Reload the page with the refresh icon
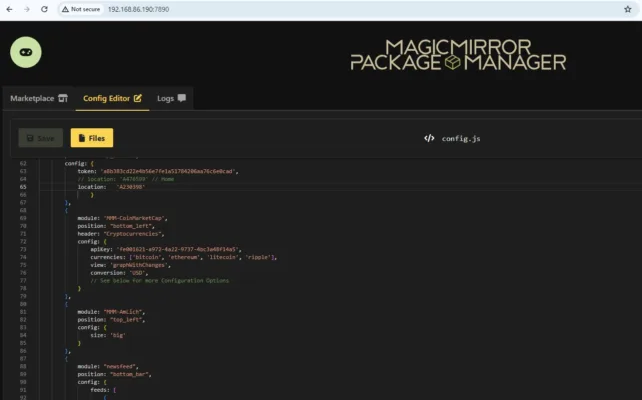 click(44, 9)
